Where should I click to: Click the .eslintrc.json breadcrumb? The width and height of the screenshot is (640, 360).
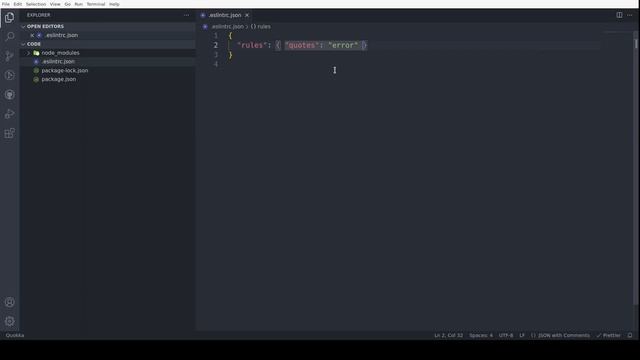click(x=227, y=27)
